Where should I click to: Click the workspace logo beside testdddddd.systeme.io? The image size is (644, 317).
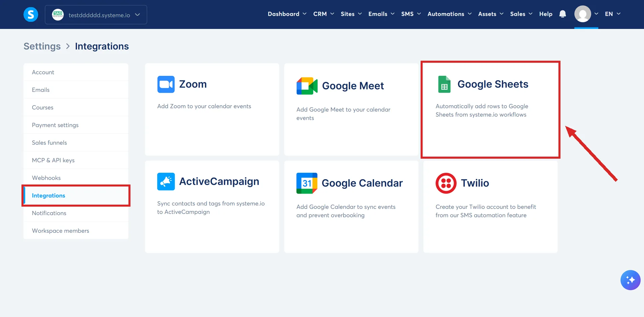point(58,15)
